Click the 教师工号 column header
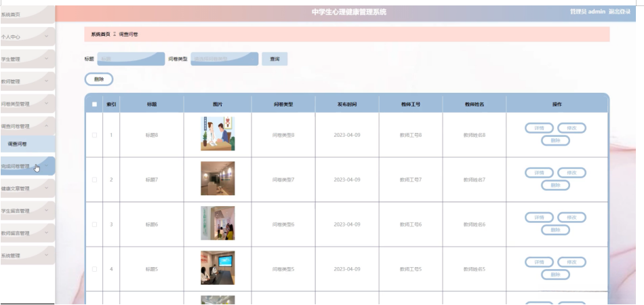 (x=411, y=104)
